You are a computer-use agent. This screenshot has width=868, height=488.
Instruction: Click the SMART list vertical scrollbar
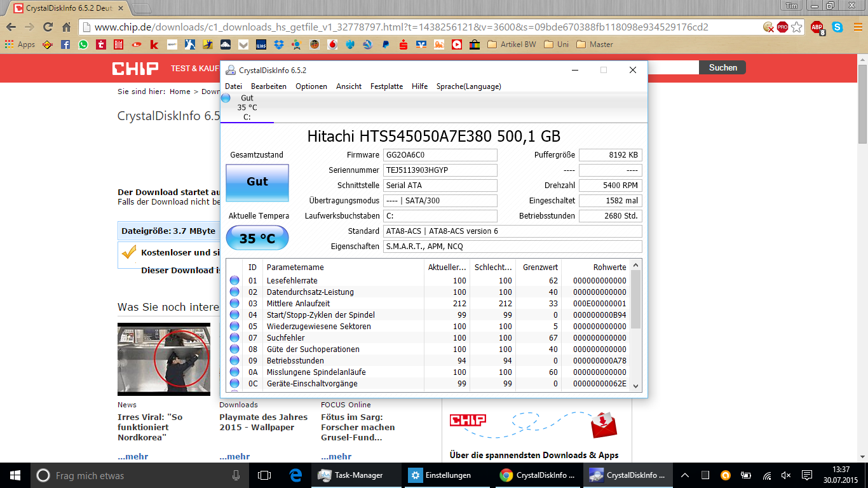(636, 299)
